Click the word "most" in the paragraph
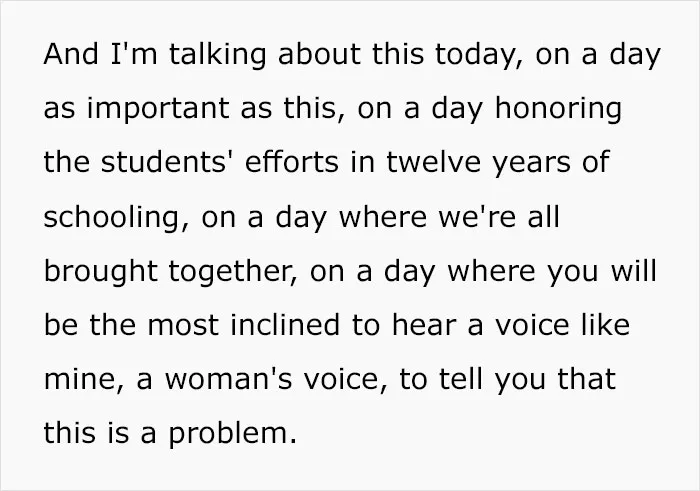 183,325
